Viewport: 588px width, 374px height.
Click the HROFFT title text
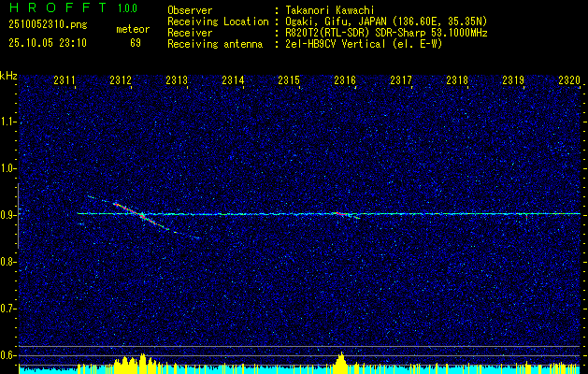(x=58, y=7)
